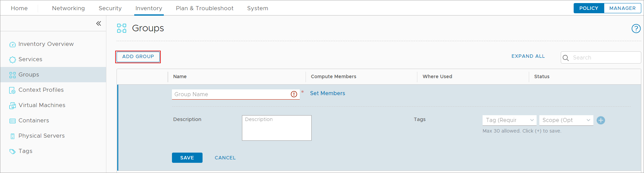Open the Networking tab
This screenshot has width=644, height=173.
click(68, 8)
